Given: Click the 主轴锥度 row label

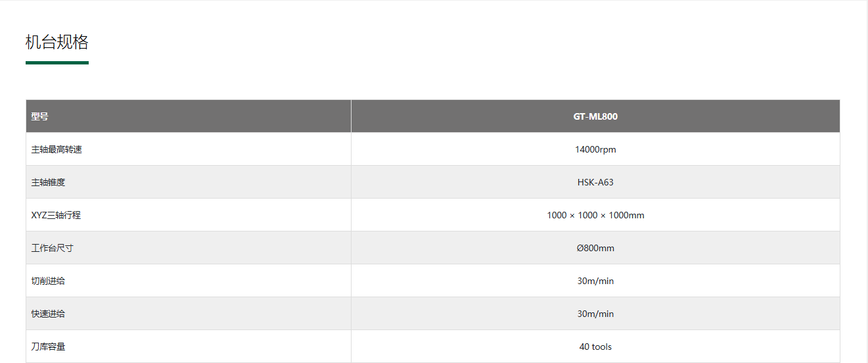Looking at the screenshot, I should [48, 182].
